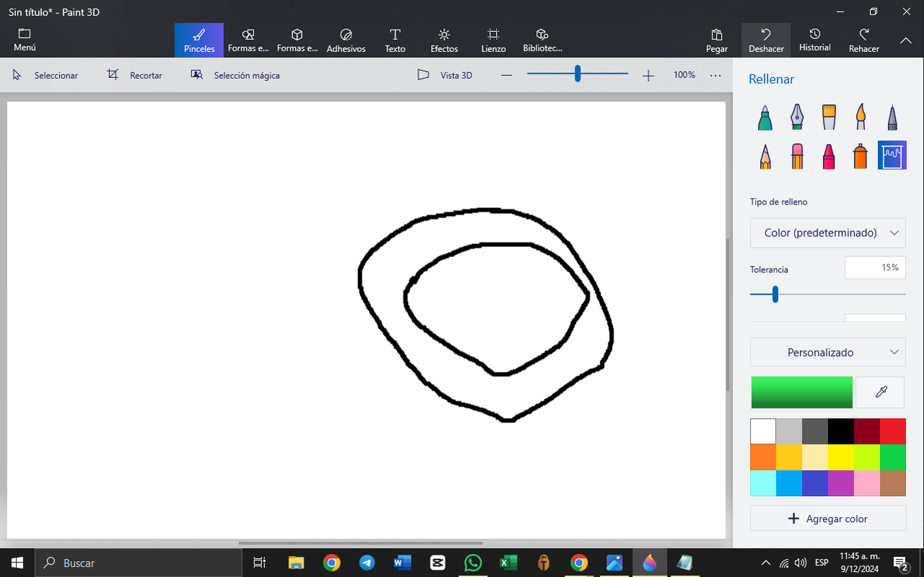924x577 pixels.
Task: Select the Pencil tool
Action: (x=765, y=155)
